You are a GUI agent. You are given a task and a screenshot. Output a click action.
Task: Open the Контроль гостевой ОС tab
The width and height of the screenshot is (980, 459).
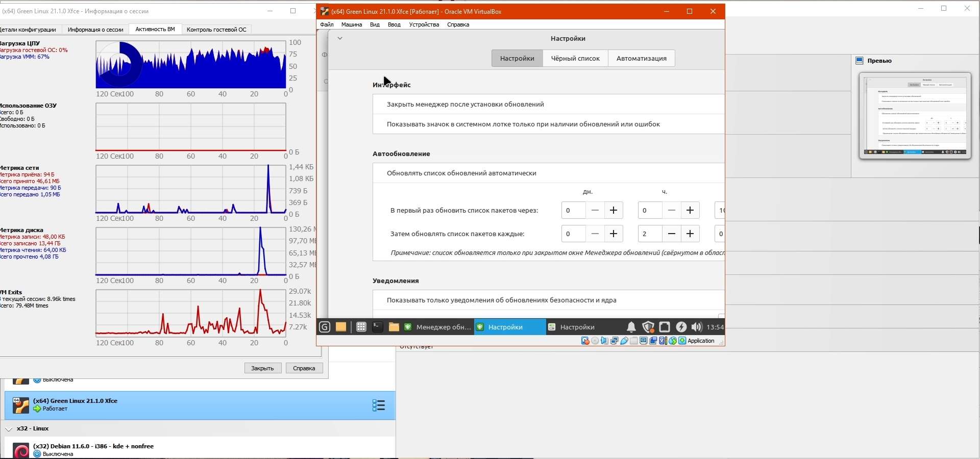click(216, 30)
